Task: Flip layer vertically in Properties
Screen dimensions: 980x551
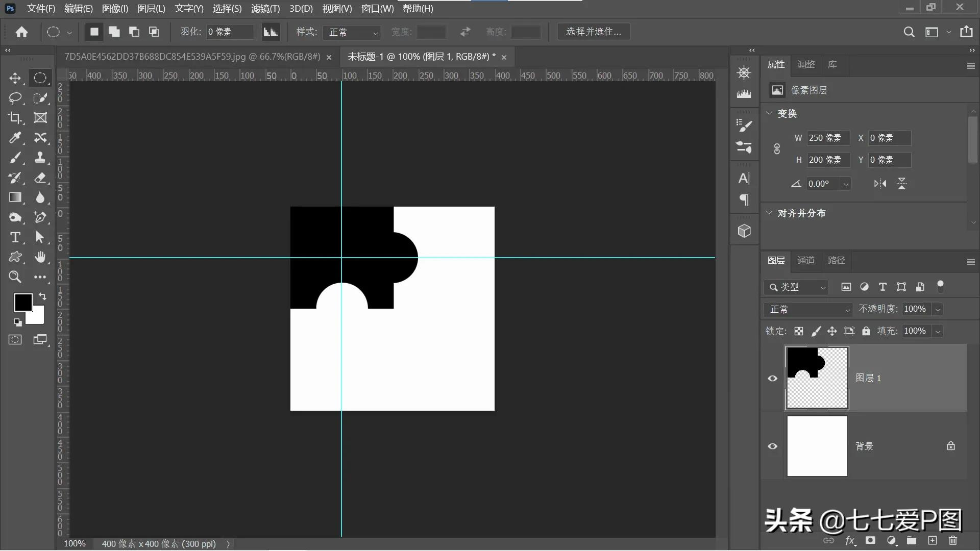Action: point(902,184)
